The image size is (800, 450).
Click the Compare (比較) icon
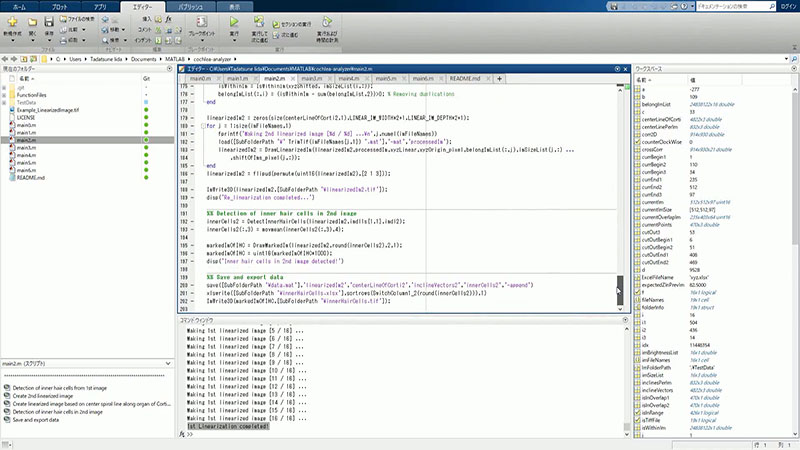63,30
